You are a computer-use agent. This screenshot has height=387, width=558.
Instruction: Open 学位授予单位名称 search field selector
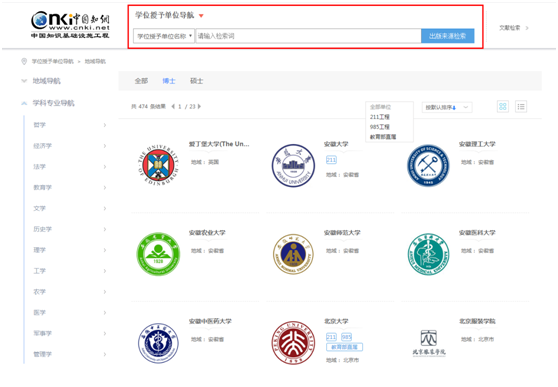pos(164,36)
